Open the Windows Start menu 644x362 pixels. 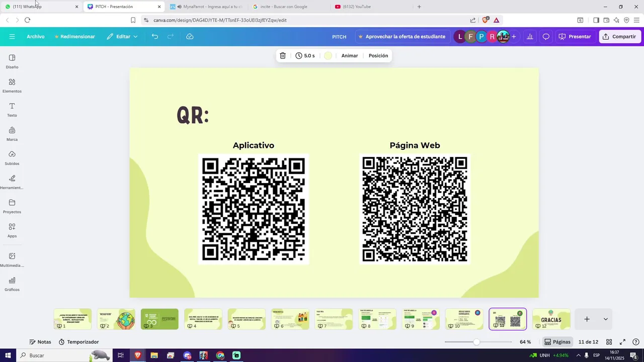click(8, 355)
